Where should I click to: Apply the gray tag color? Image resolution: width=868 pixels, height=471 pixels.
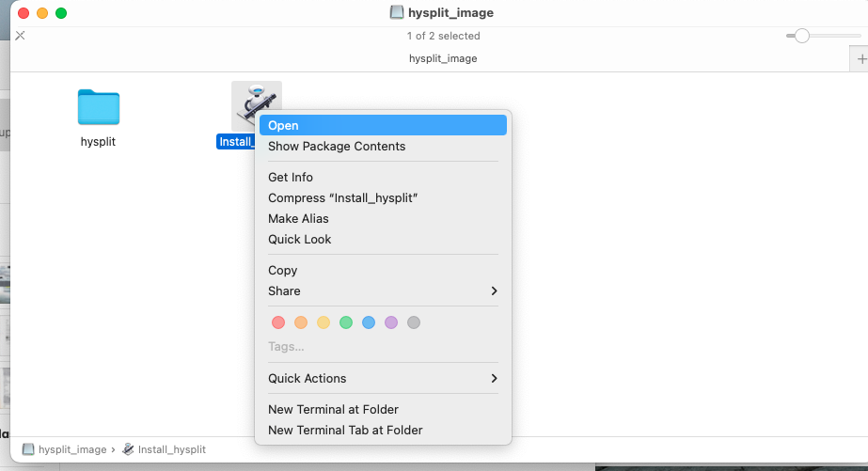pyautogui.click(x=414, y=322)
